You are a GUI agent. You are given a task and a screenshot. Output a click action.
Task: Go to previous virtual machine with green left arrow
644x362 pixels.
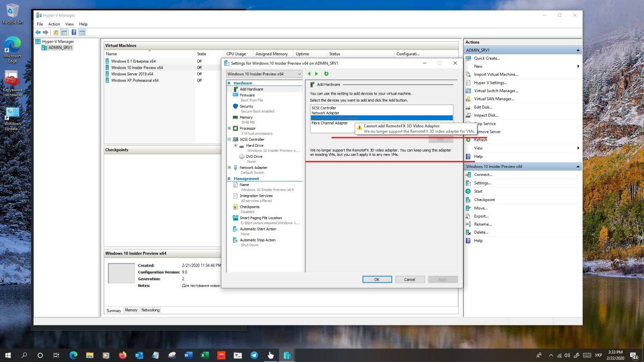(309, 74)
